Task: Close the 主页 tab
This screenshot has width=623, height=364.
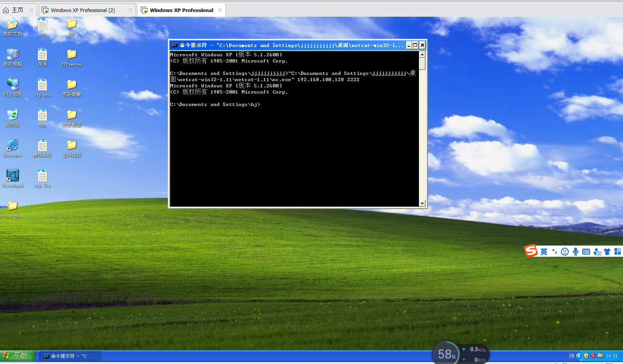Action: point(31,10)
